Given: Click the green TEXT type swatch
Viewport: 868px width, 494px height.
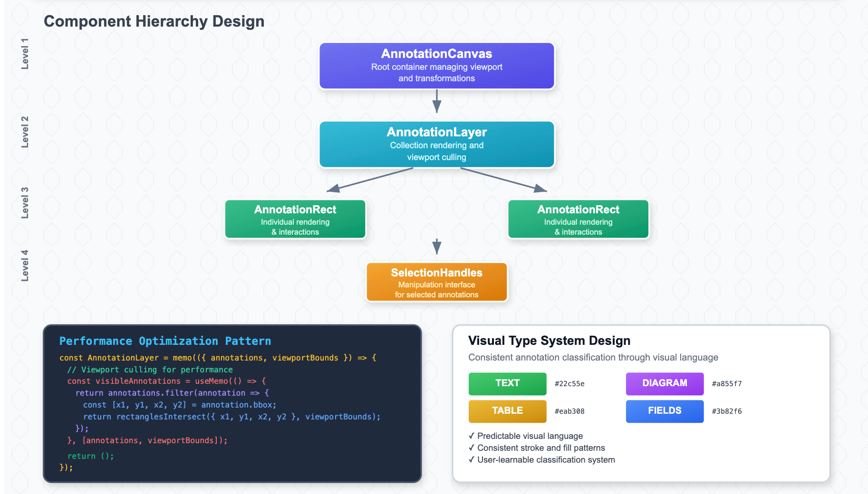Looking at the screenshot, I should [x=507, y=383].
